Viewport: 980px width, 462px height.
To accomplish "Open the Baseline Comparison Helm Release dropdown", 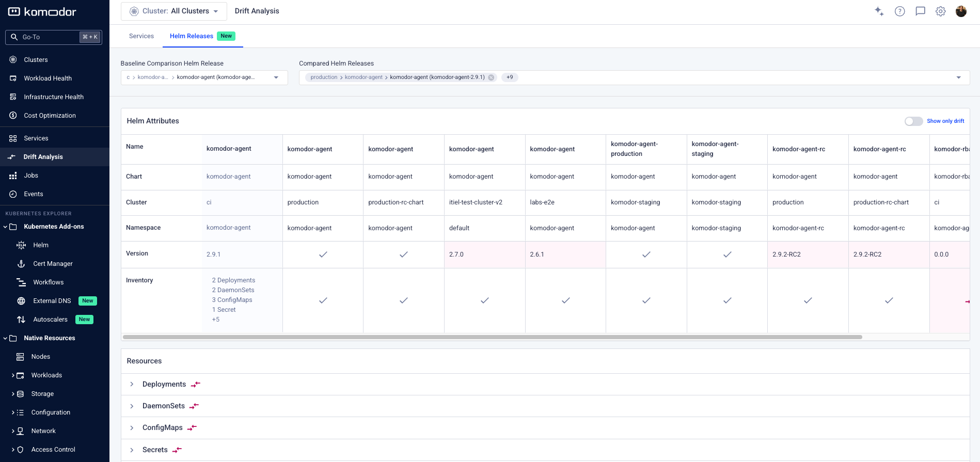I will [204, 77].
